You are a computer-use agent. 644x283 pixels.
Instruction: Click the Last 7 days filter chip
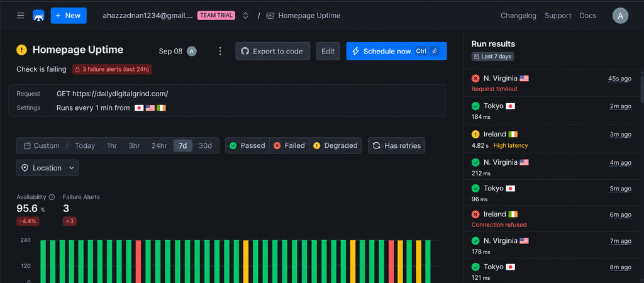point(492,56)
